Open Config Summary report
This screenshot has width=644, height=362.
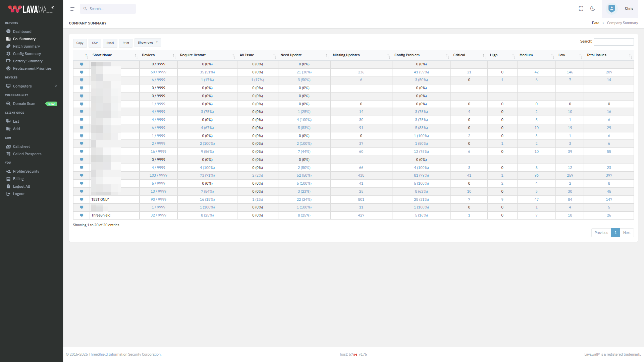(x=27, y=54)
